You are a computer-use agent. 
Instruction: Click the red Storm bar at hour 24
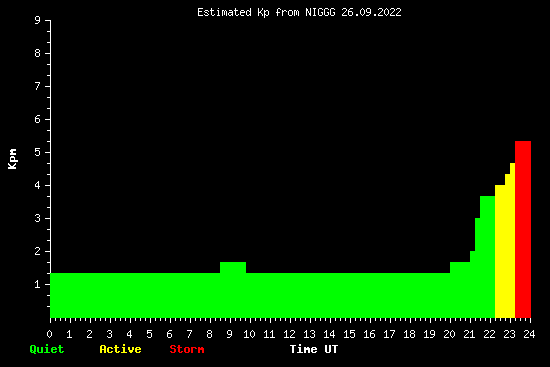pyautogui.click(x=523, y=229)
